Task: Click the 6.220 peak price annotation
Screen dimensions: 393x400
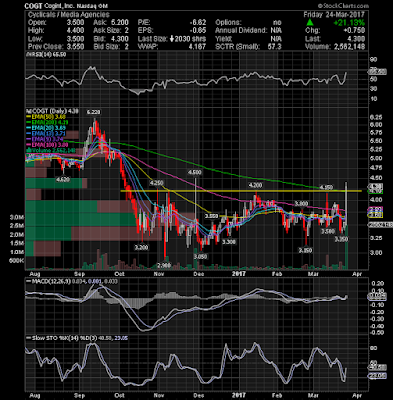Action: [x=94, y=112]
